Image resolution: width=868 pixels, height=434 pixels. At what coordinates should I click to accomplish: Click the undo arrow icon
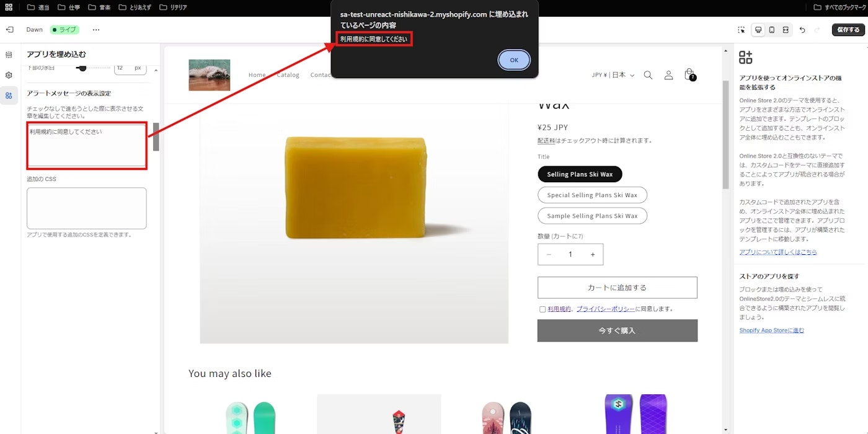(802, 30)
